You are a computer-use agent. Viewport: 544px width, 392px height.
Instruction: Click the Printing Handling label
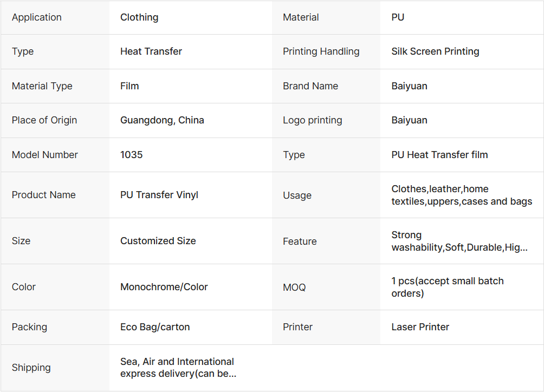(x=321, y=51)
